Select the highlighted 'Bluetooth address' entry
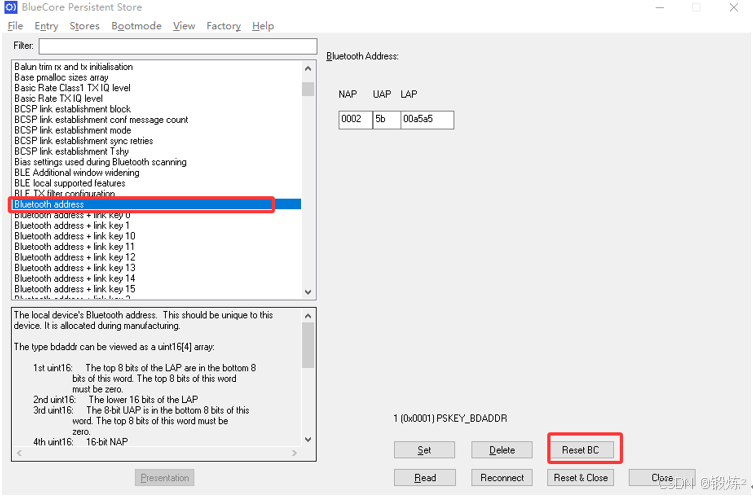 [x=157, y=205]
